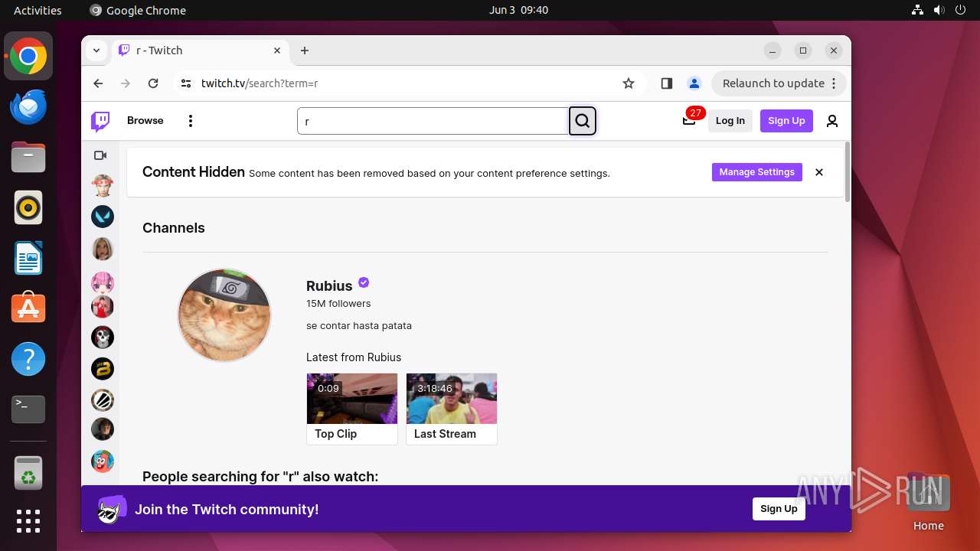Image resolution: width=980 pixels, height=551 pixels.
Task: Close the 'r - Twitch' tab
Action: [277, 51]
